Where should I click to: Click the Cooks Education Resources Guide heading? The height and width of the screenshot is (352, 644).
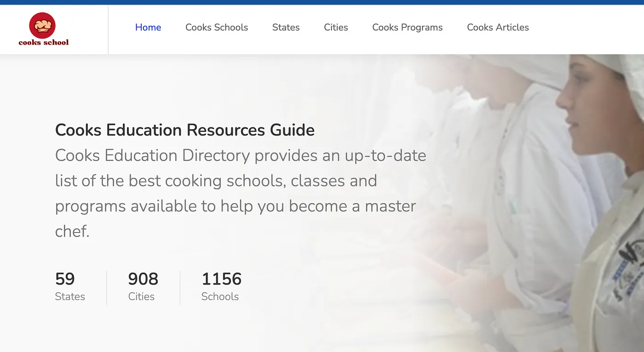pos(185,130)
